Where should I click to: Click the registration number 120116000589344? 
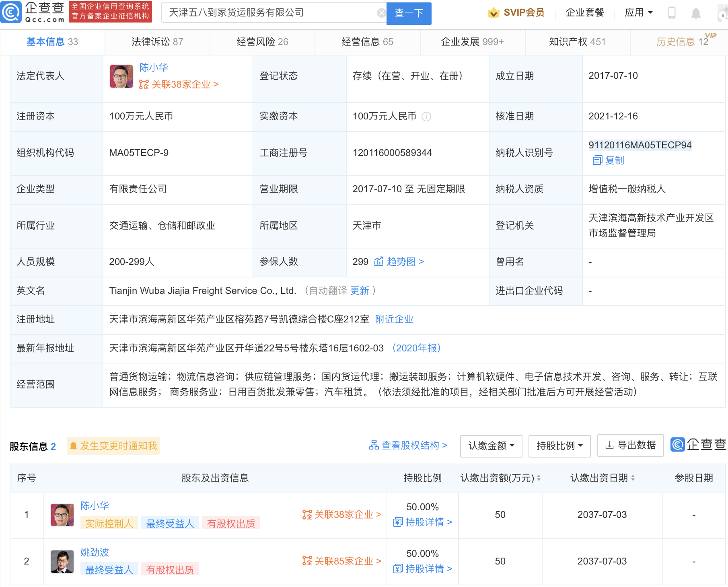coord(392,153)
